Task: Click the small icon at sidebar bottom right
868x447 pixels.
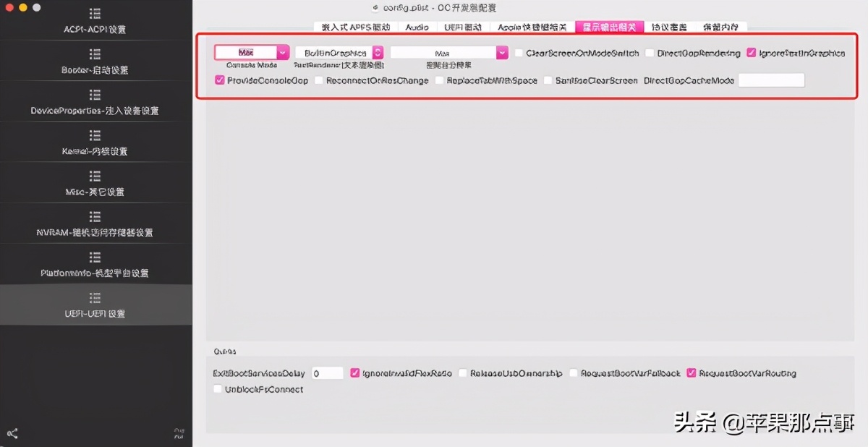Action: 179,433
